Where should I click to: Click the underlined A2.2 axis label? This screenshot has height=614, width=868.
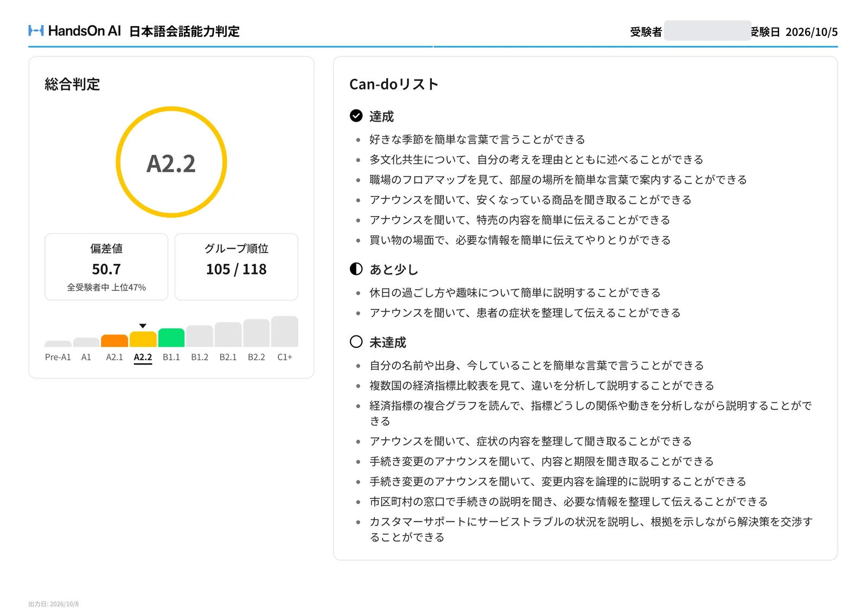[143, 357]
